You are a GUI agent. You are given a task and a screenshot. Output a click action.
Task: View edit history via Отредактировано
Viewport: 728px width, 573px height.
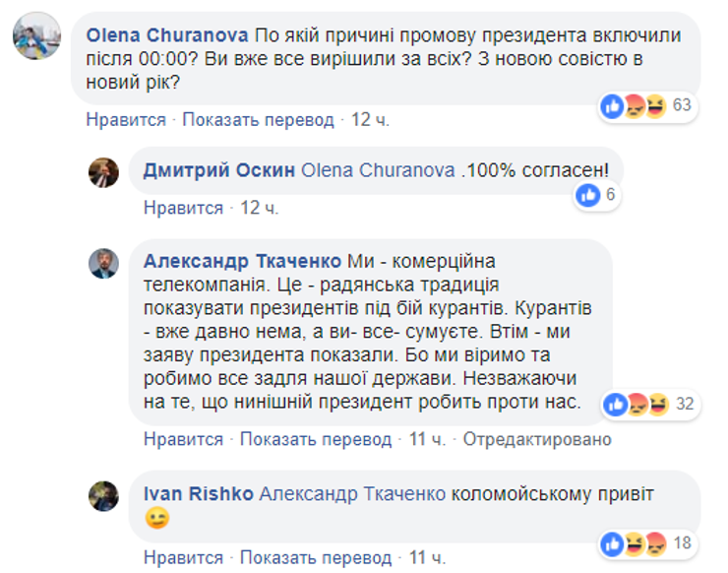(537, 439)
